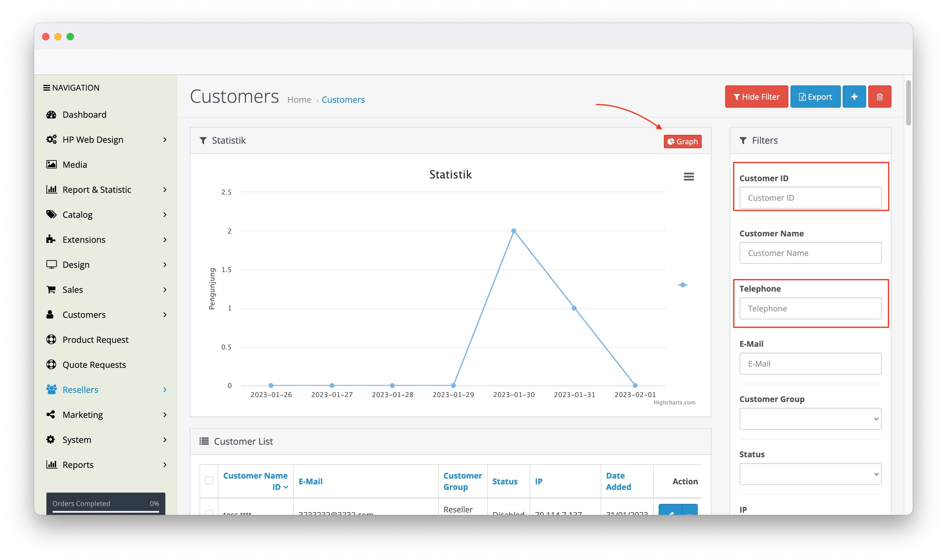Open the Graph view button

pyautogui.click(x=682, y=142)
